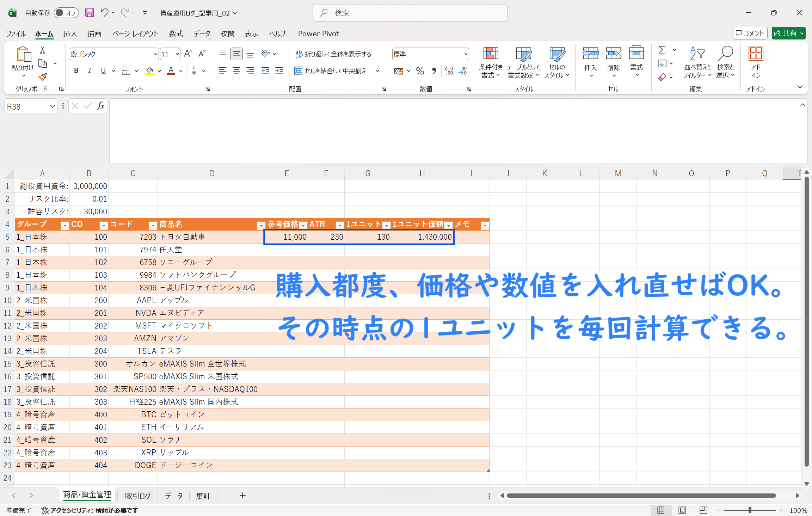
Task: Switch to the 取引ログ sheet tab
Action: coord(137,496)
